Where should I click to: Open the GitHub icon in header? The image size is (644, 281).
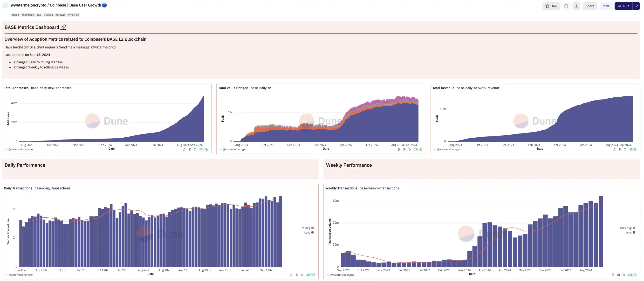coord(566,6)
